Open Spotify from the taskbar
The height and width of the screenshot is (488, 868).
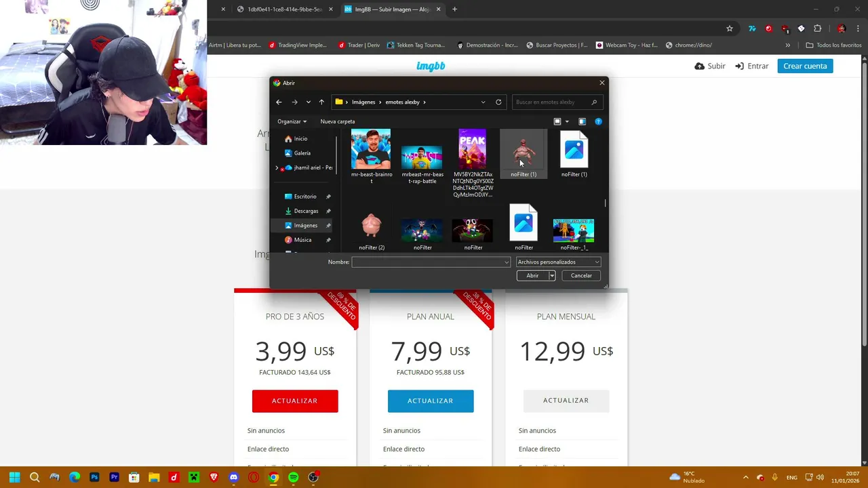click(293, 477)
